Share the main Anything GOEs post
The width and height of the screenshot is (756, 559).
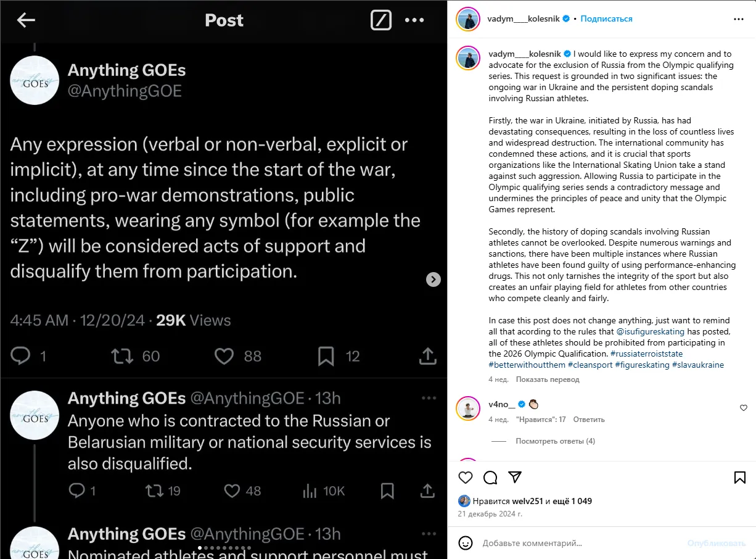point(427,355)
